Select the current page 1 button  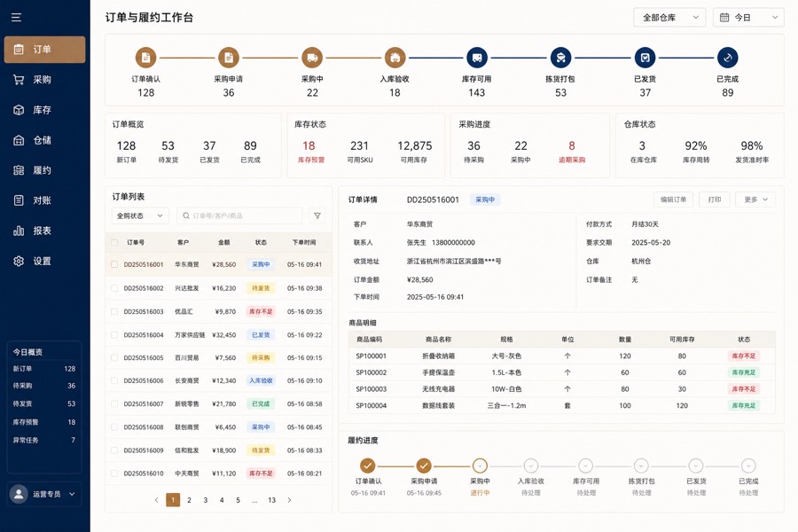pyautogui.click(x=173, y=500)
